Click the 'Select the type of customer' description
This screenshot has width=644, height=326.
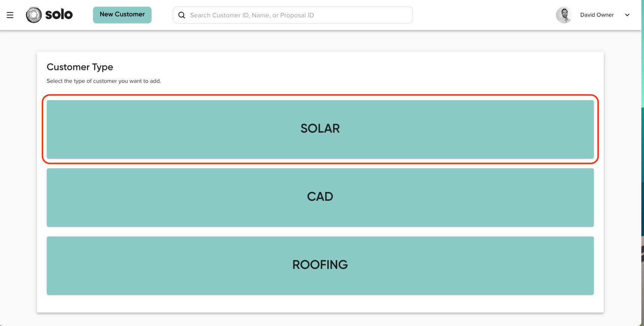pyautogui.click(x=104, y=81)
